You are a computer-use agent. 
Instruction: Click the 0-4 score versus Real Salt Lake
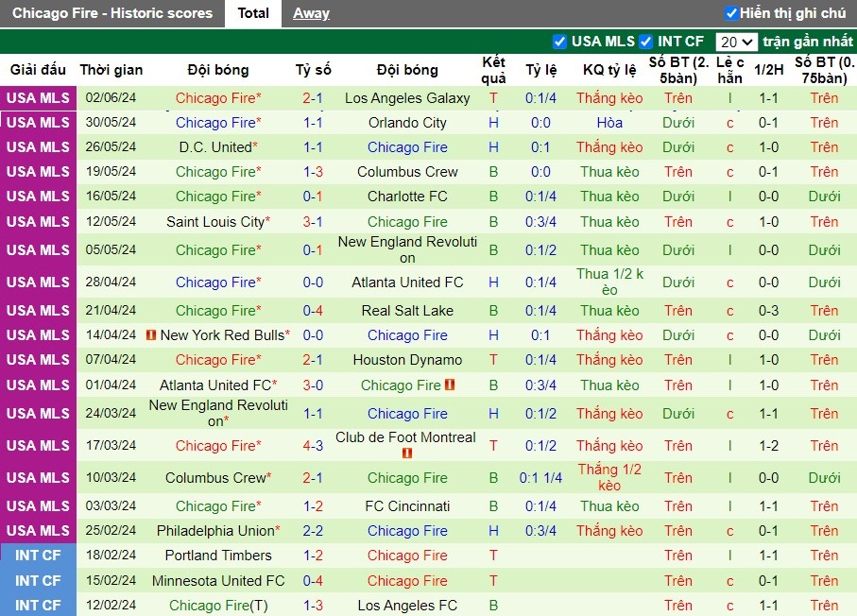[x=313, y=311]
